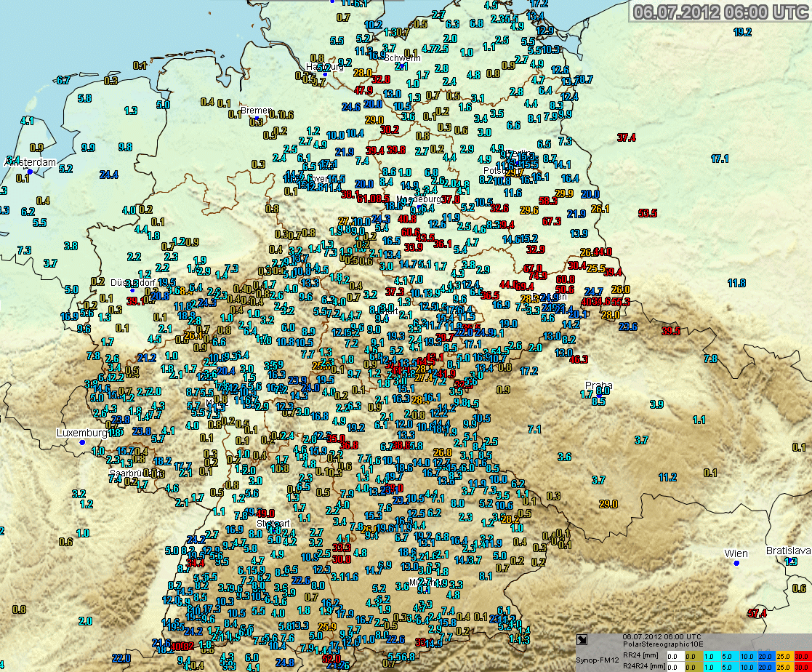Click the white 0.0 swatch in RR24 row
Image resolution: width=812 pixels, height=672 pixels.
tap(676, 656)
